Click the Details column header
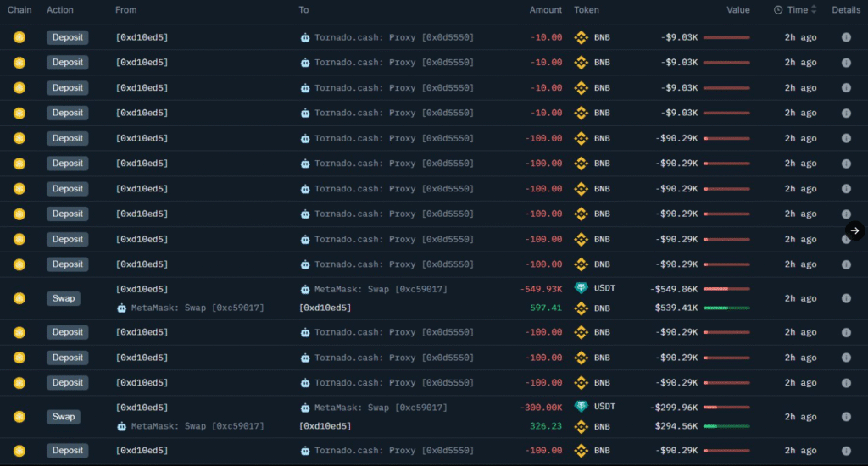The image size is (868, 466). pos(846,10)
